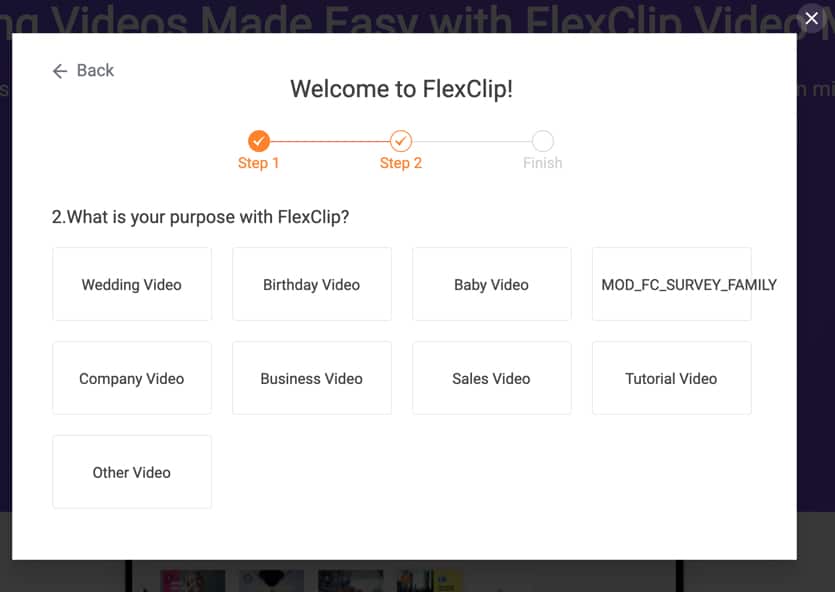
Task: Select the MOD_FC_SURVEY_FAMILY option
Action: (x=671, y=284)
